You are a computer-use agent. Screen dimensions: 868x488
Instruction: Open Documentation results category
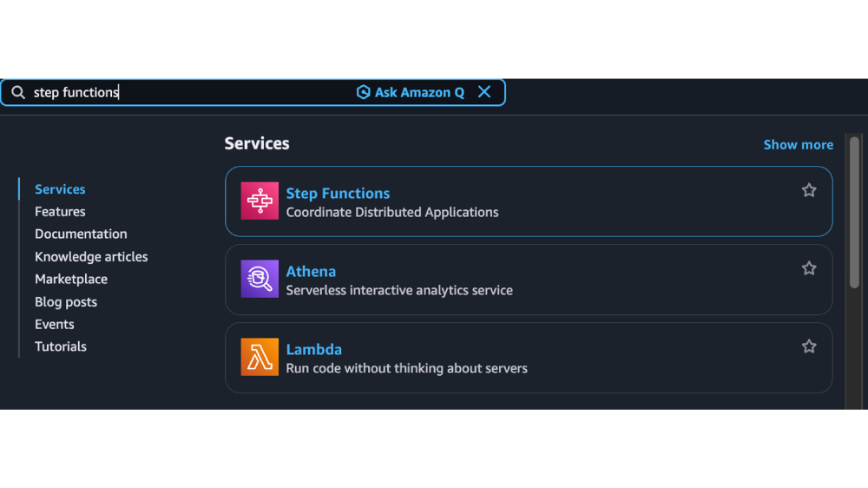click(x=81, y=234)
